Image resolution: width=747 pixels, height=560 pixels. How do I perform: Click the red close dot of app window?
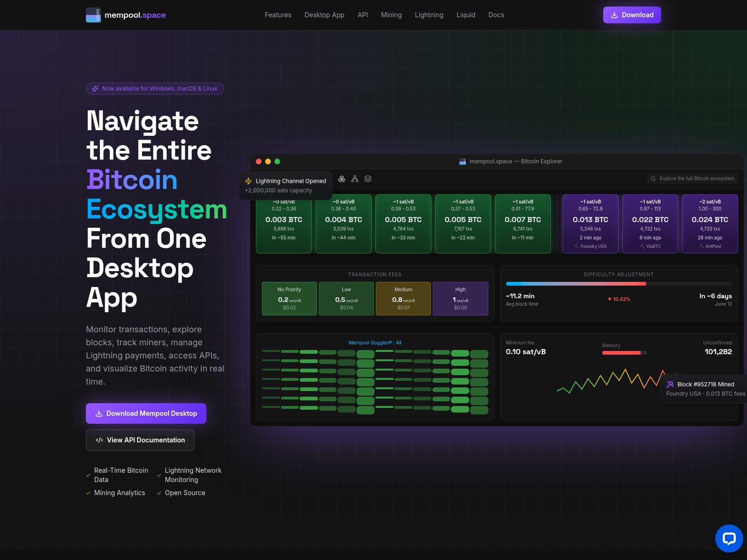coord(259,161)
